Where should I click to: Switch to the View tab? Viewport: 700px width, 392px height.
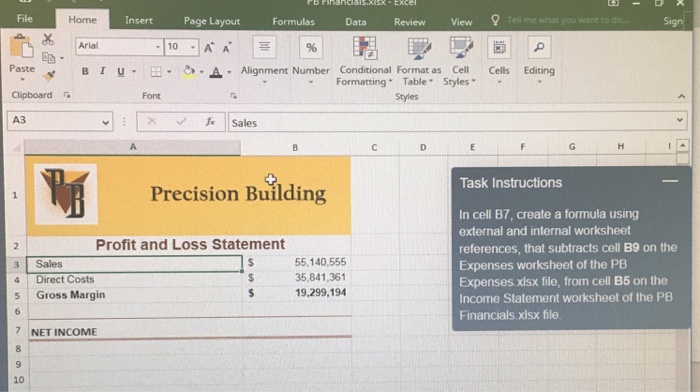(461, 22)
